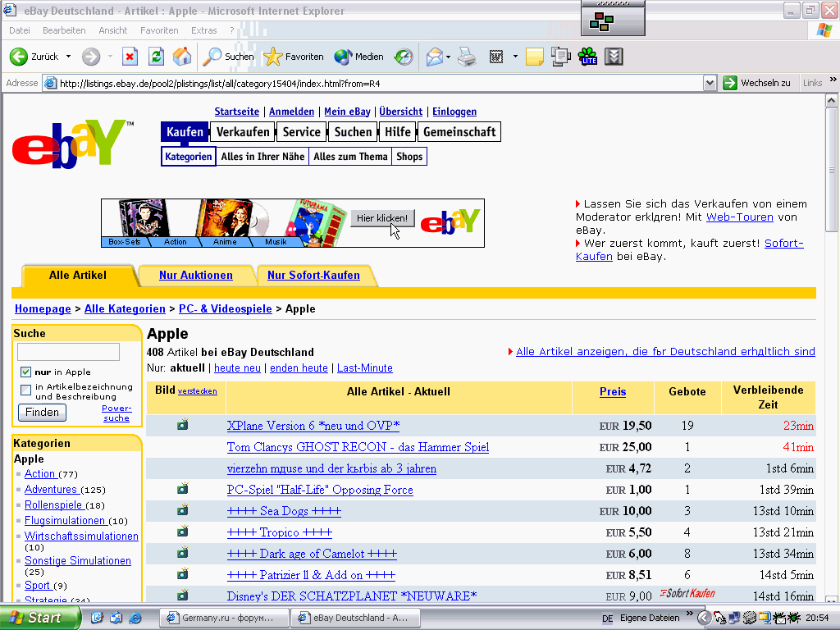This screenshot has height=630, width=840.
Task: Click the Internet Explorer quick launch icon
Action: pyautogui.click(x=135, y=618)
